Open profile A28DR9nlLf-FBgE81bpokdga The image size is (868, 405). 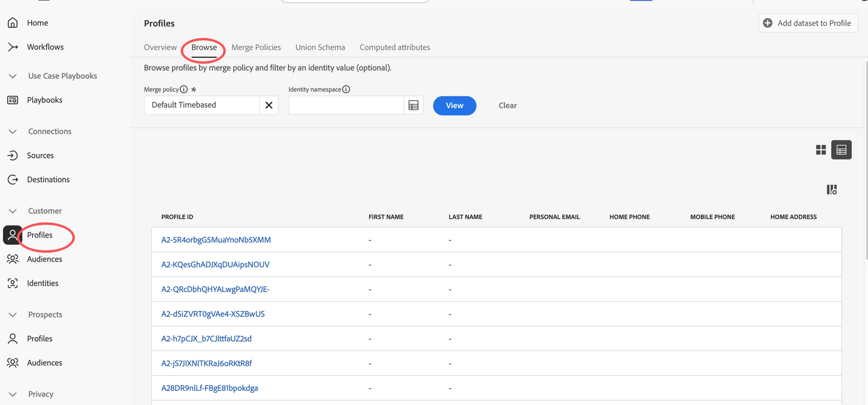click(x=210, y=388)
